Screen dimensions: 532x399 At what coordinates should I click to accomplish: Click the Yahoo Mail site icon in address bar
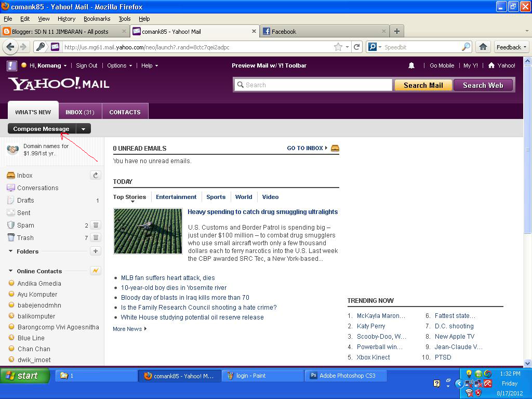55,47
